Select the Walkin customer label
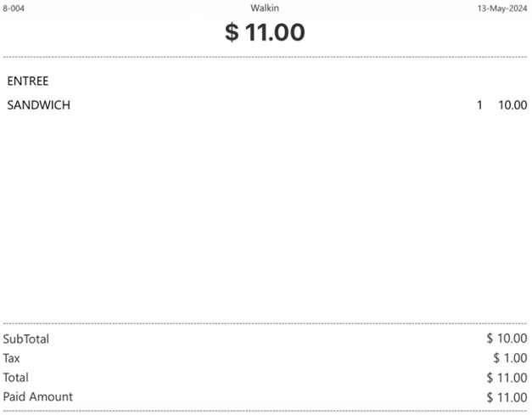532x415 pixels. point(265,8)
